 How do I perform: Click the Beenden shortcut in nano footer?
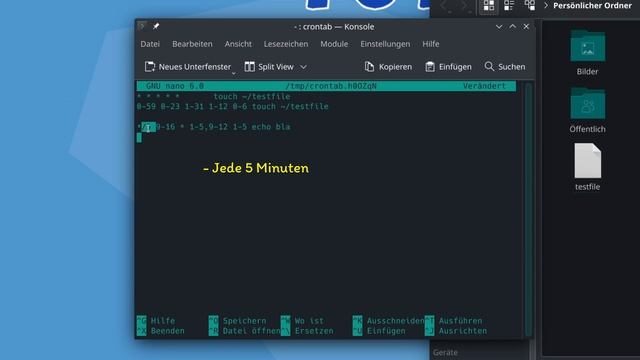160,331
